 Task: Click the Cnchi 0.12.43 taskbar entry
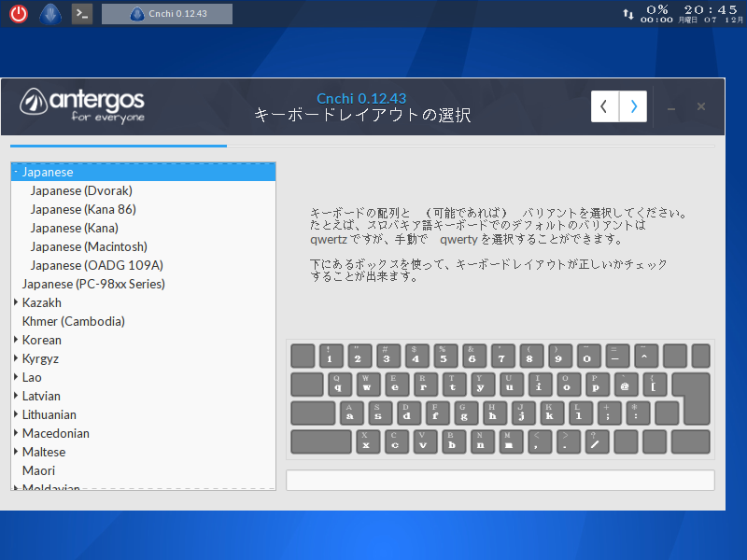click(167, 13)
